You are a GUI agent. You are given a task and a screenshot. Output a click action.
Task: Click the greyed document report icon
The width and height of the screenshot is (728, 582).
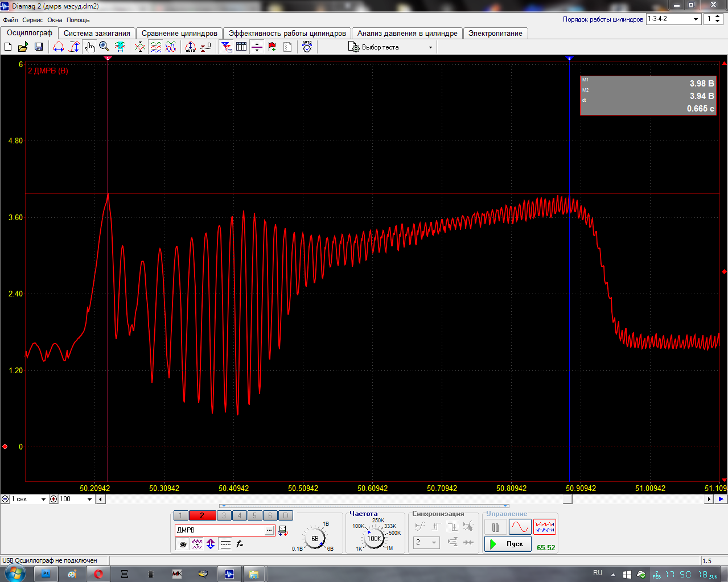pyautogui.click(x=287, y=47)
